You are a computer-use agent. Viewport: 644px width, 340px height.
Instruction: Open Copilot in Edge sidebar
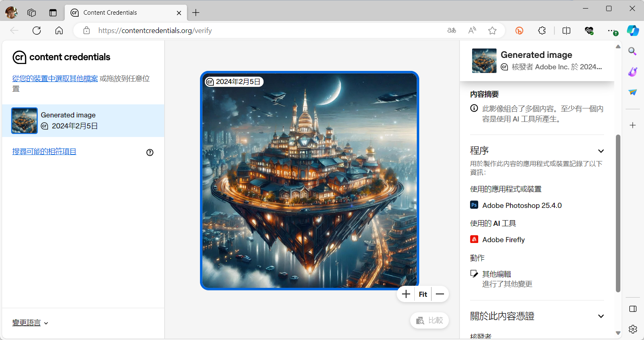click(x=633, y=31)
